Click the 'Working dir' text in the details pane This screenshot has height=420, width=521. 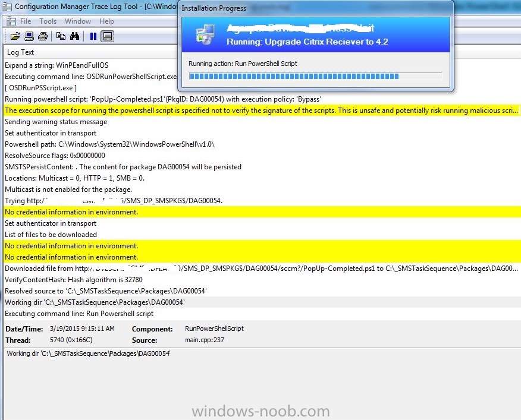click(x=89, y=353)
